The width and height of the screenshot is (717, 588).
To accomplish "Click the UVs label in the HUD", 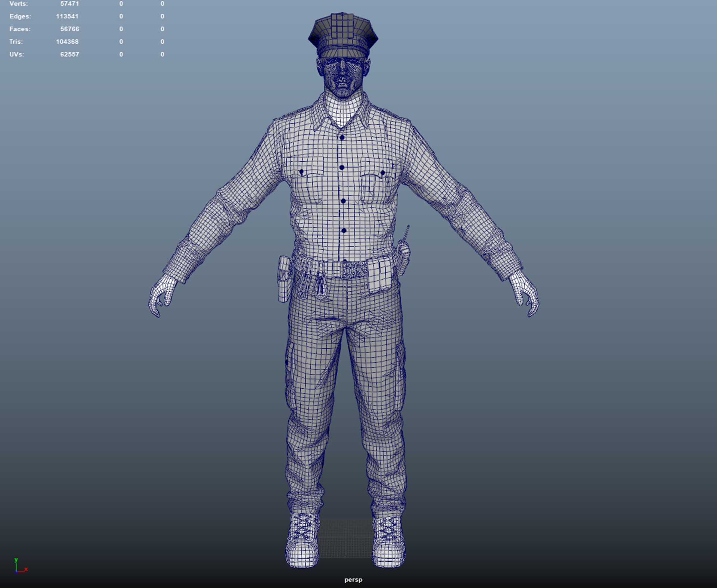I will 17,55.
